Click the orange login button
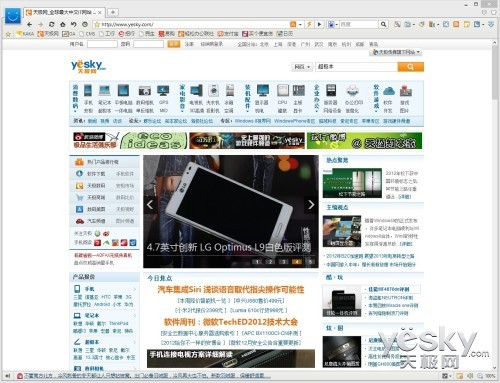 174,44
